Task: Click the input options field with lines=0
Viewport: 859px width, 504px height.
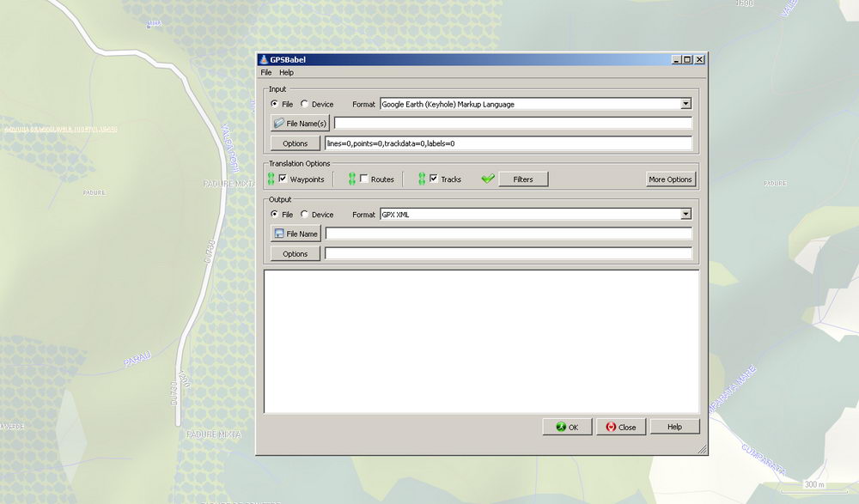Action: pyautogui.click(x=509, y=143)
